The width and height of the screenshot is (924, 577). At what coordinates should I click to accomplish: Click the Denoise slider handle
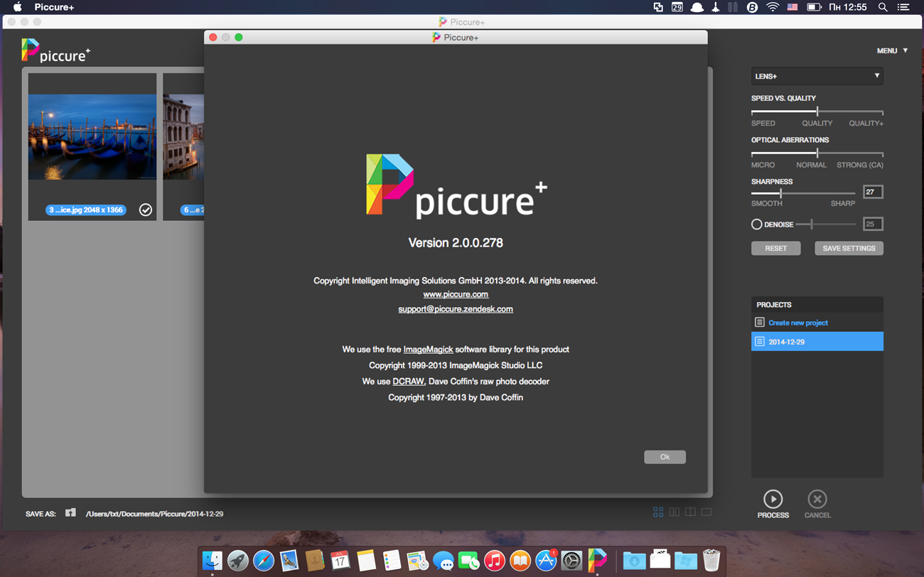tap(811, 225)
